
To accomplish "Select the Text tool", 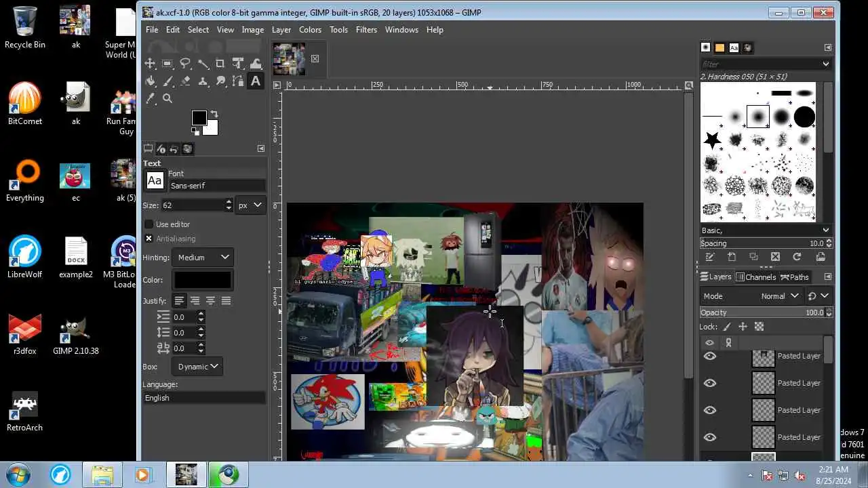I will pyautogui.click(x=256, y=81).
